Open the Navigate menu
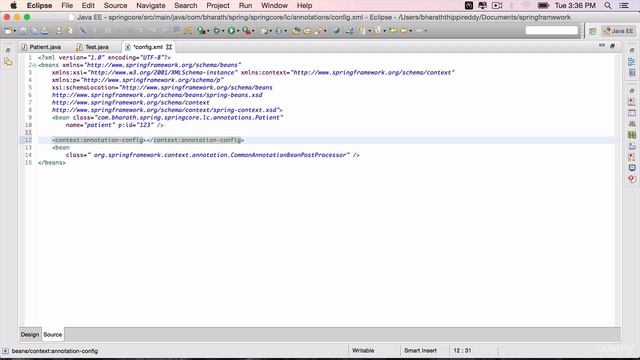The width and height of the screenshot is (640, 360). (151, 5)
